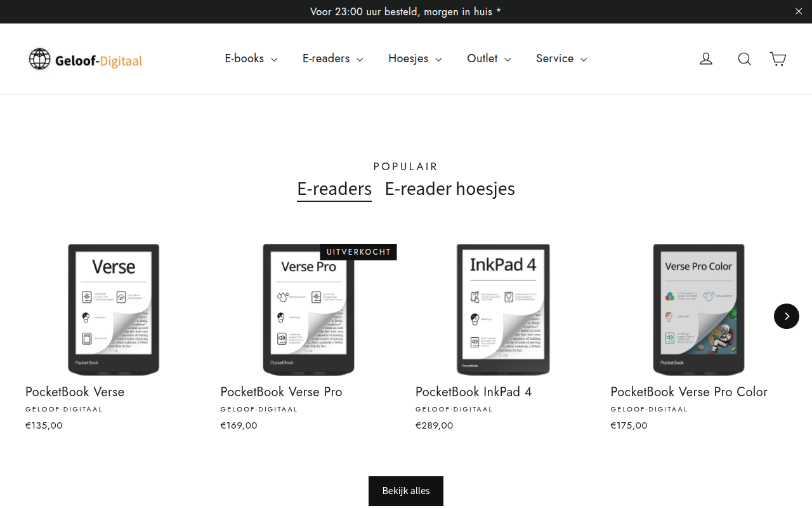Click the PocketBook Verse product image

coord(114,310)
